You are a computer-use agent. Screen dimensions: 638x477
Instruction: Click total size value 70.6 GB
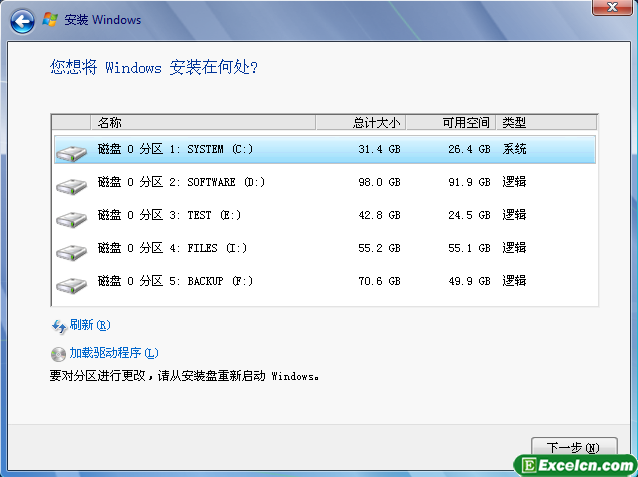(x=379, y=281)
